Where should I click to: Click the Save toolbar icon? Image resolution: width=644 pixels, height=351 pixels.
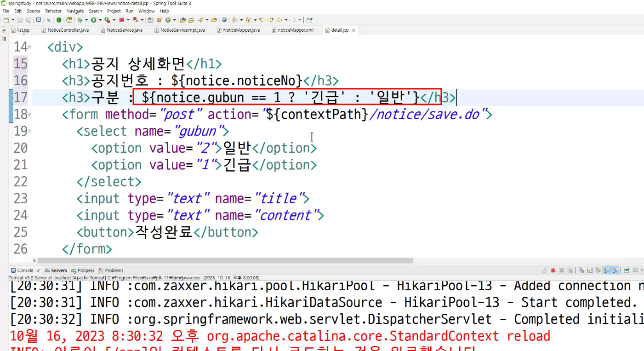(20, 20)
